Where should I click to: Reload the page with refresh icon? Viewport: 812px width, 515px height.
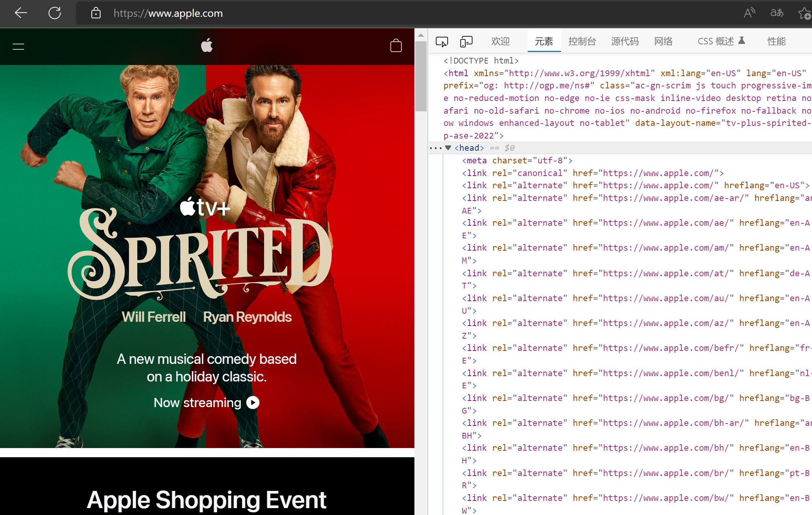pos(55,13)
